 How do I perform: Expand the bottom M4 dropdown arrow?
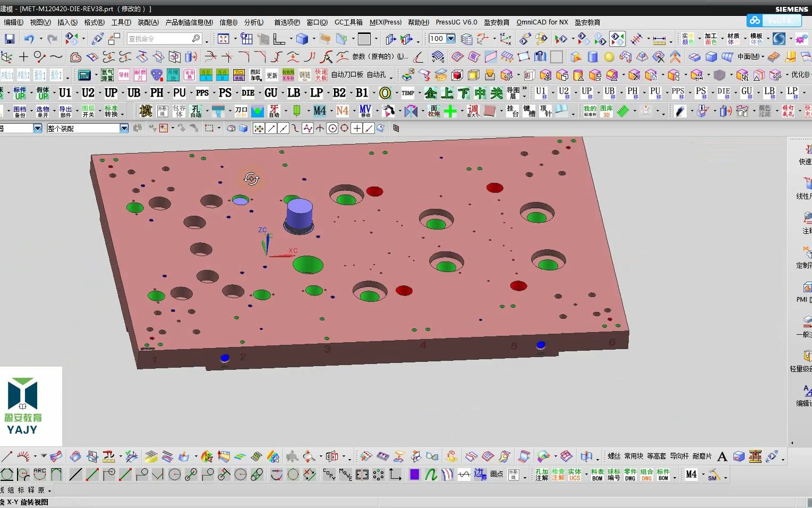pos(703,475)
